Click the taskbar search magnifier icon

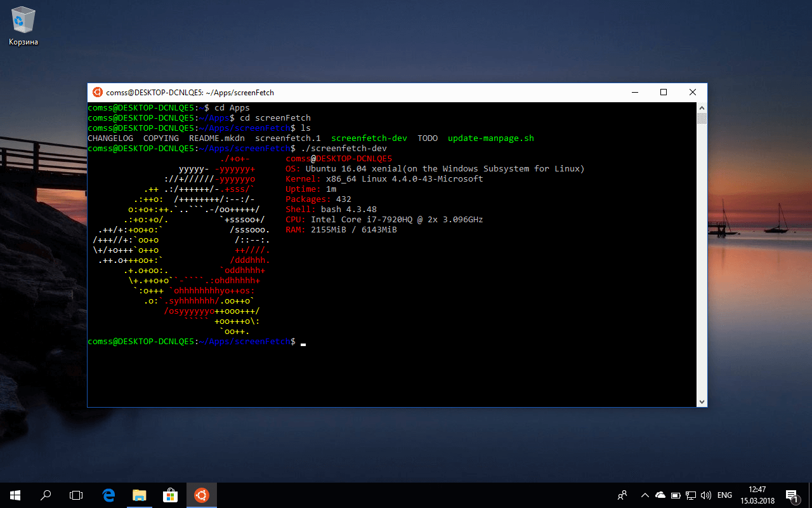pos(46,495)
